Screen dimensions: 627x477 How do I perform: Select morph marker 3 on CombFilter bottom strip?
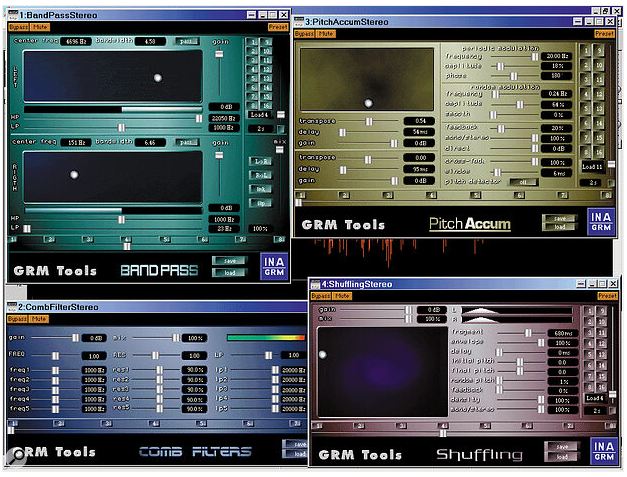(x=107, y=423)
